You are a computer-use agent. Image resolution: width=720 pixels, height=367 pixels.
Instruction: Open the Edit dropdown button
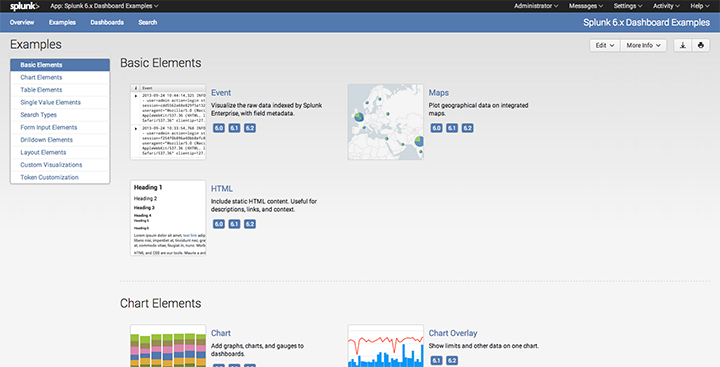[x=605, y=45]
